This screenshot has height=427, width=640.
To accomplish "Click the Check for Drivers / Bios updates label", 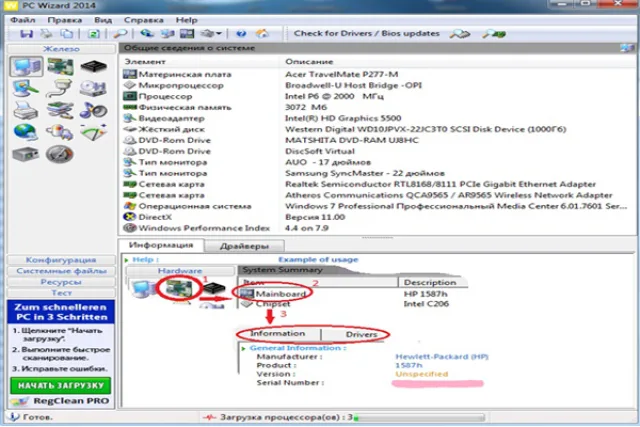I will [x=367, y=33].
